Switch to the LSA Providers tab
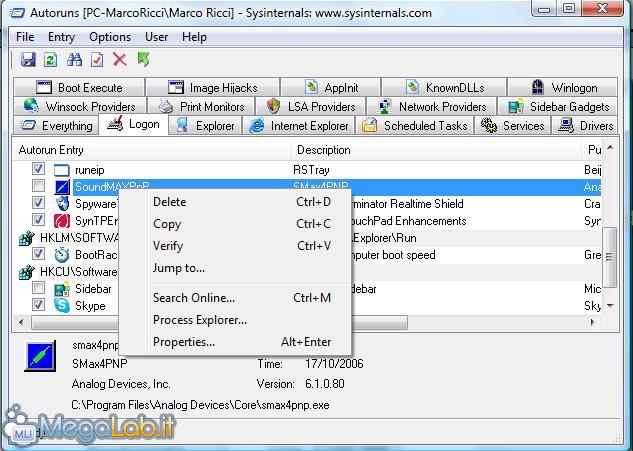This screenshot has height=451, width=633. click(x=311, y=107)
